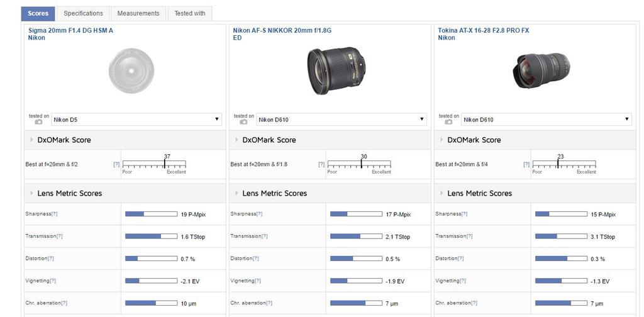Screen dimensions: 644x317
Task: Open Nikon D610 dropdown for Tokina lens
Action: point(547,120)
